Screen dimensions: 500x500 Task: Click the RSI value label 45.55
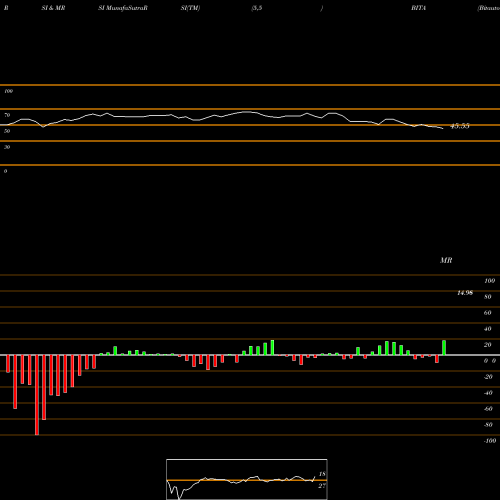[460, 126]
